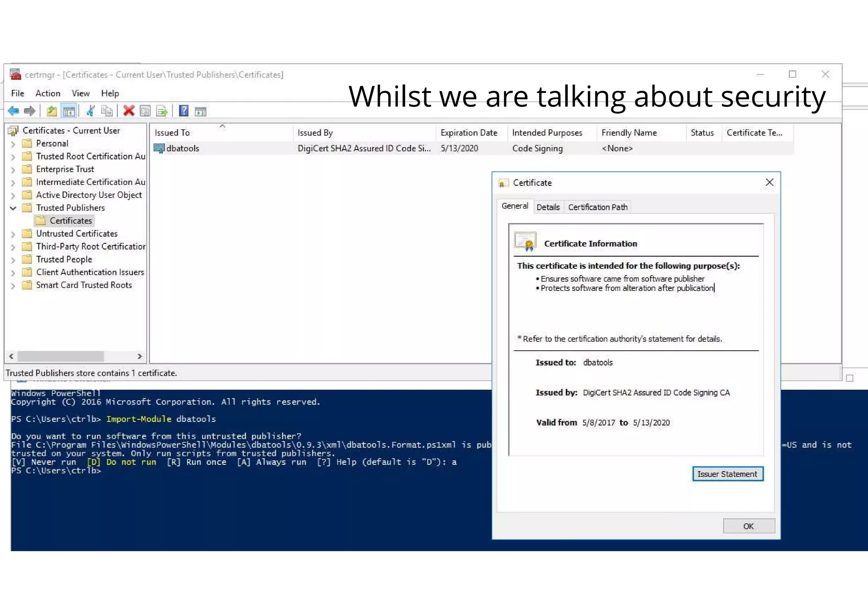Click the Properties toolbar icon

click(145, 111)
